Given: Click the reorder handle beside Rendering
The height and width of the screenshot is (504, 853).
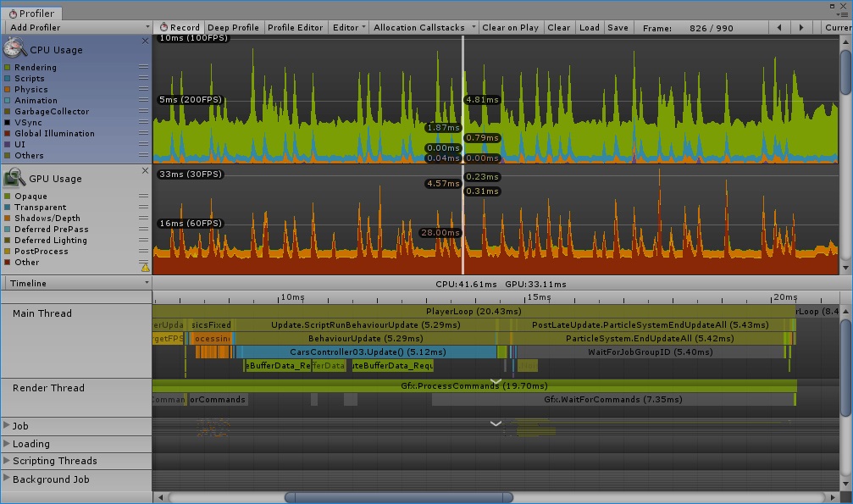Looking at the screenshot, I should (x=143, y=68).
